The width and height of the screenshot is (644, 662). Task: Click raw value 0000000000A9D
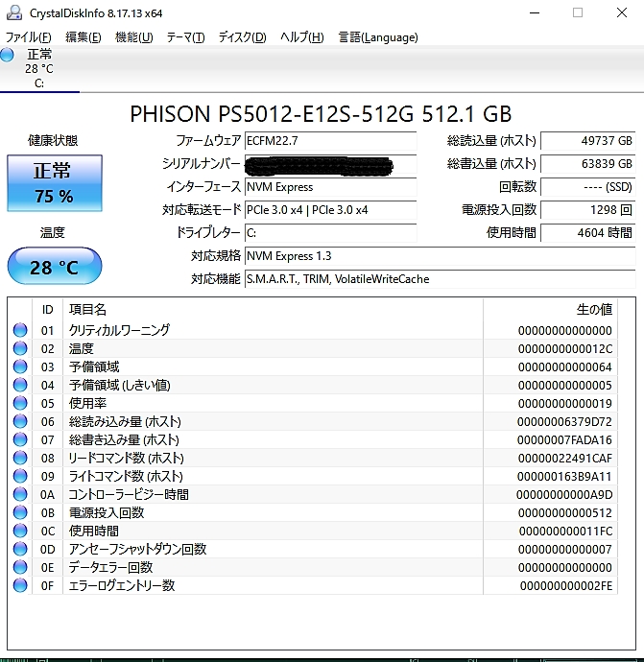[564, 494]
